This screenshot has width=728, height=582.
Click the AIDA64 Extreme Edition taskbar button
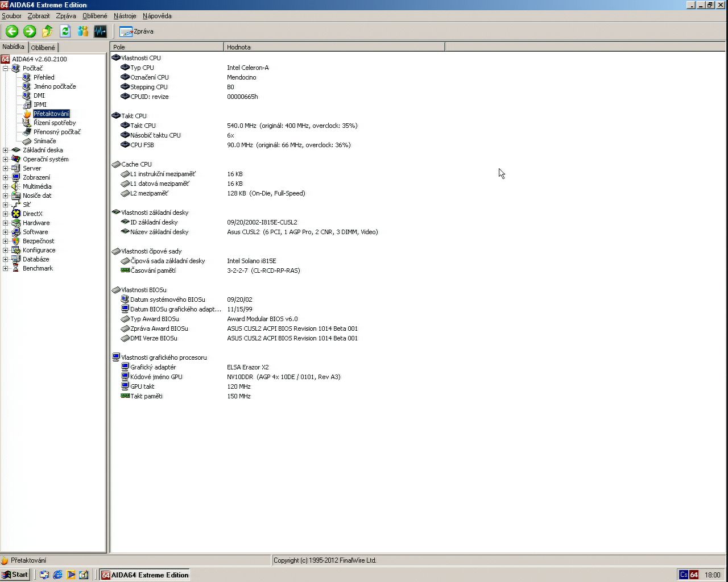(144, 575)
